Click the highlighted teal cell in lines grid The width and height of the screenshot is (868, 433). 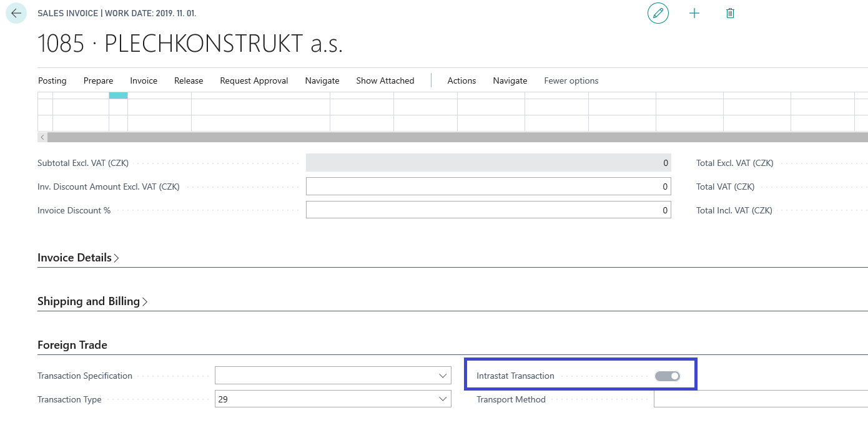(x=118, y=95)
